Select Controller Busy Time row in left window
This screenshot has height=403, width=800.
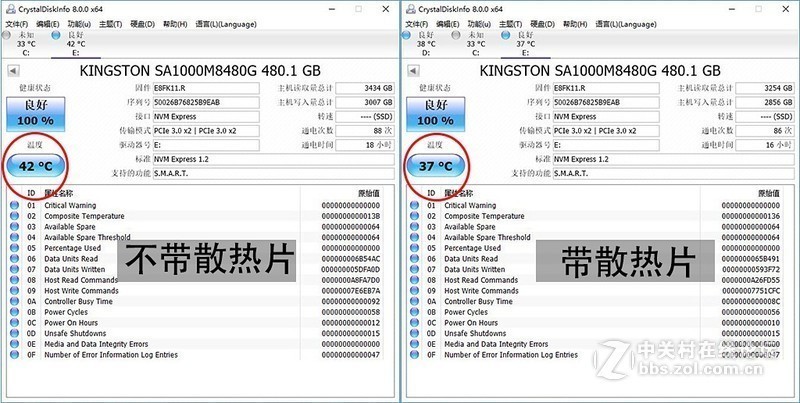pyautogui.click(x=196, y=301)
